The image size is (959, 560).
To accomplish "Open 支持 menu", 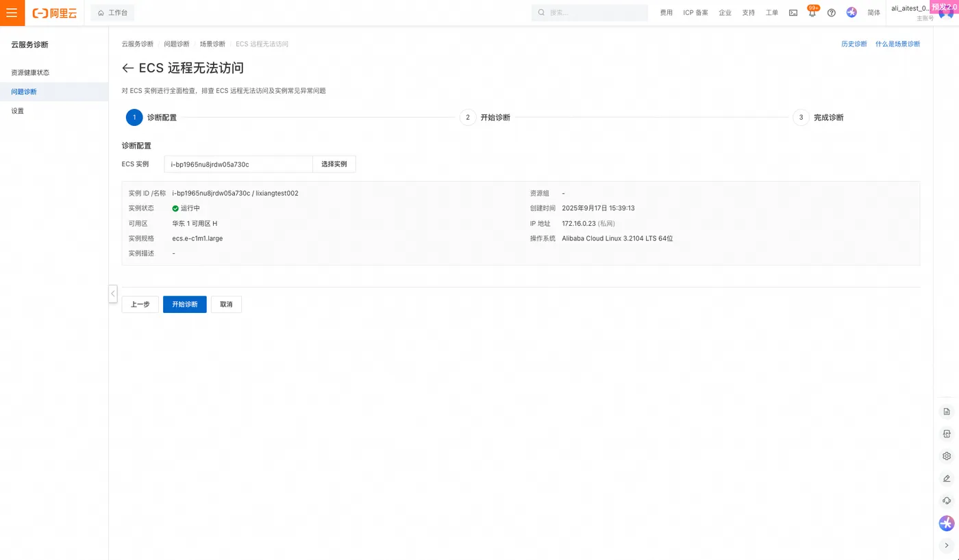I will pos(748,13).
